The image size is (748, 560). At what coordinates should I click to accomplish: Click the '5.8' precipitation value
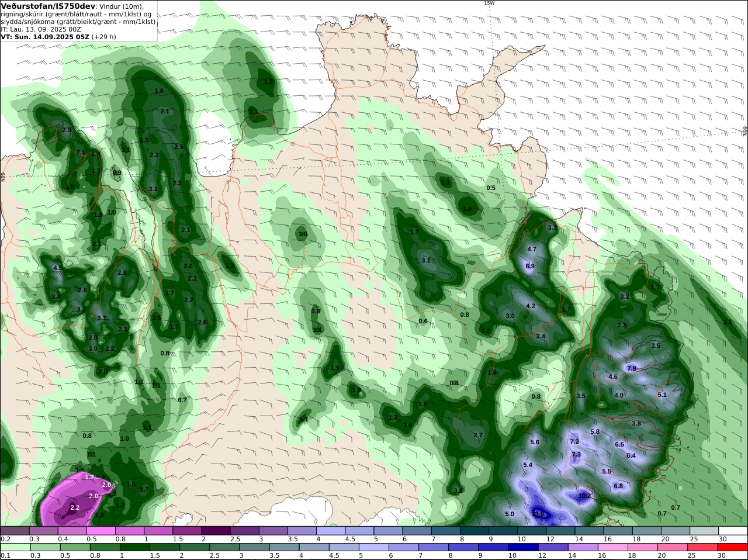pyautogui.click(x=595, y=431)
